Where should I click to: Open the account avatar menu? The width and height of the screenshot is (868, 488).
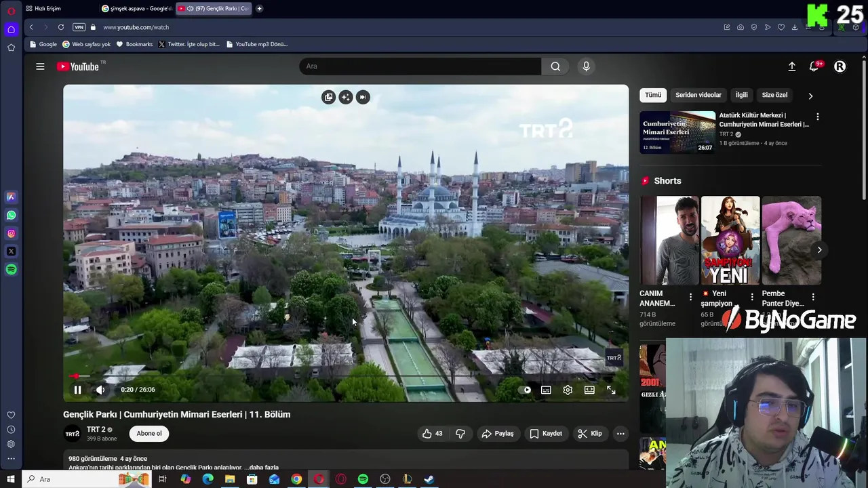(840, 66)
